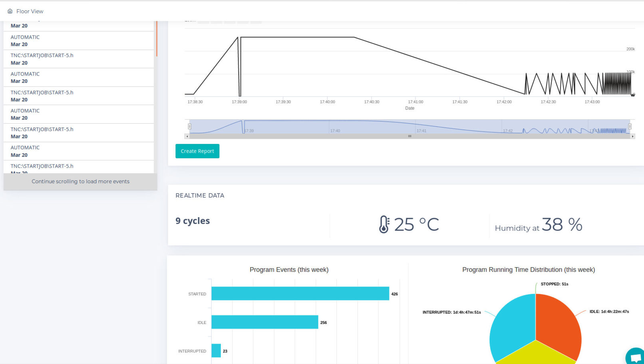
Task: Click the right arrow of the chart navigator scrollbar
Action: (632, 136)
